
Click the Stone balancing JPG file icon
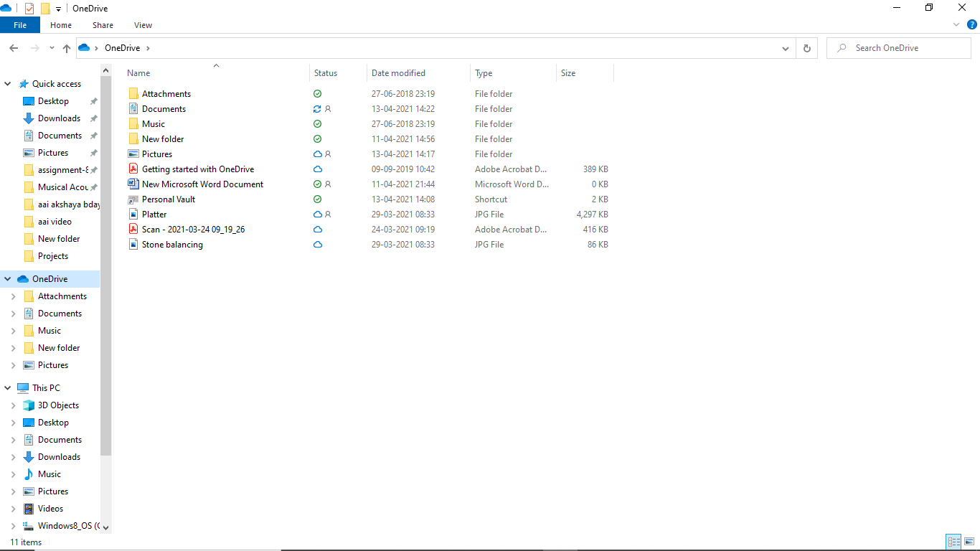133,245
